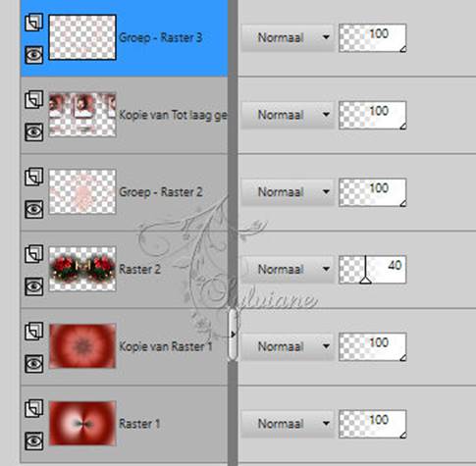Click link icon on Kopie van Tot laag layer
476x466 pixels.
tap(34, 99)
